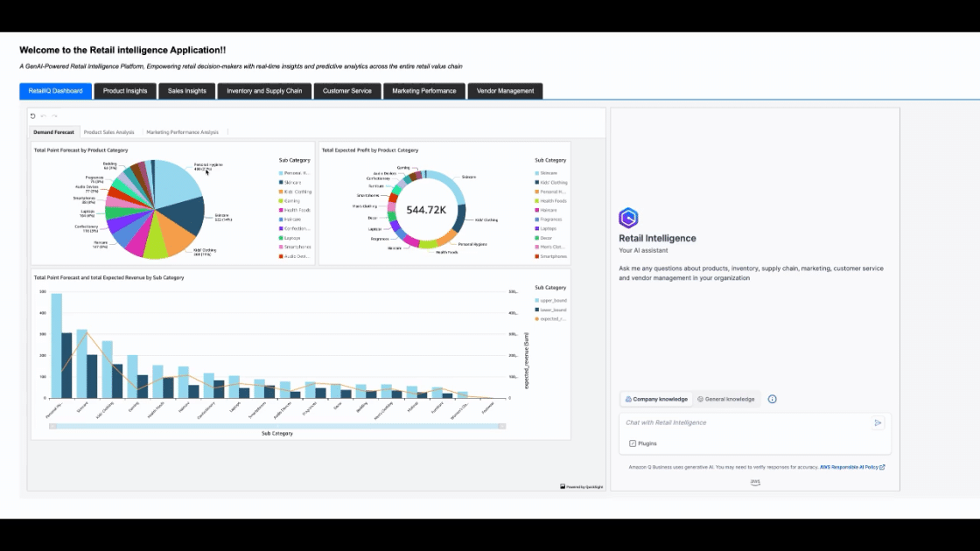Click upper_bound in the bar chart legend
Screen dimensions: 980x551
point(550,301)
